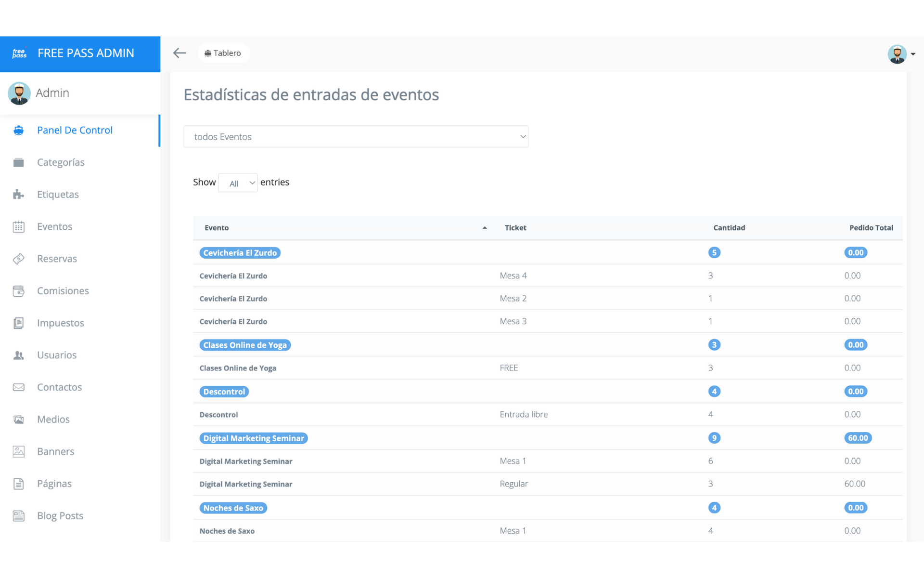Click the Reservas ticket icon
This screenshot has width=924, height=578.
pyautogui.click(x=19, y=259)
